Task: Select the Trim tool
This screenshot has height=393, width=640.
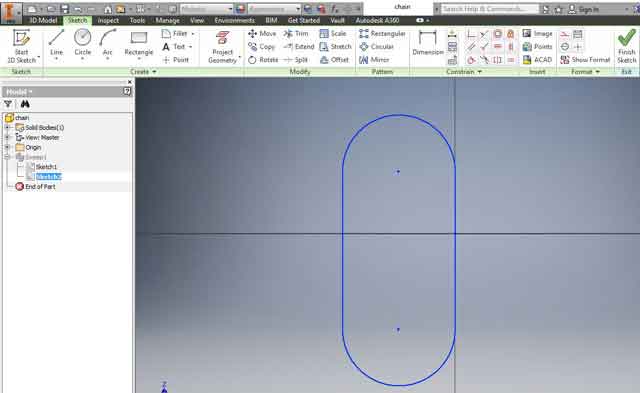Action: pos(296,33)
